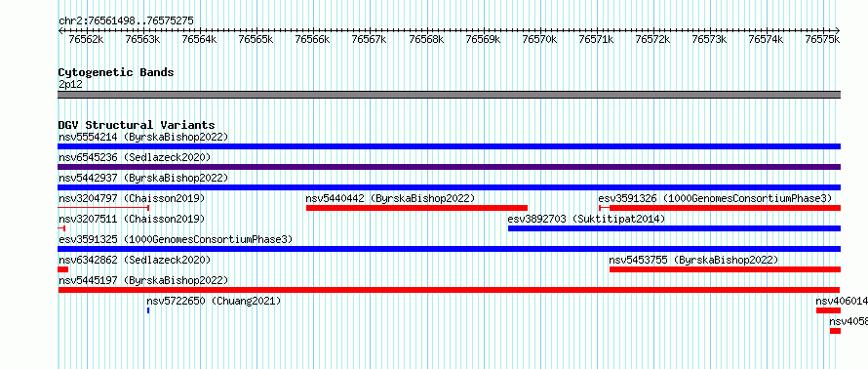The width and height of the screenshot is (868, 369).
Task: Open variant label nsv3207511 (Chaisson2019)
Action: pos(132,219)
